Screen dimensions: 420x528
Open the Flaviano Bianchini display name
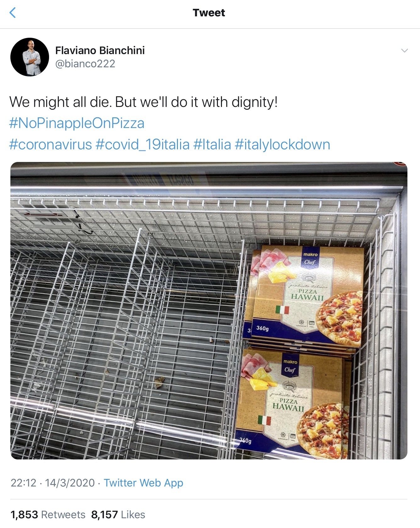click(x=100, y=50)
